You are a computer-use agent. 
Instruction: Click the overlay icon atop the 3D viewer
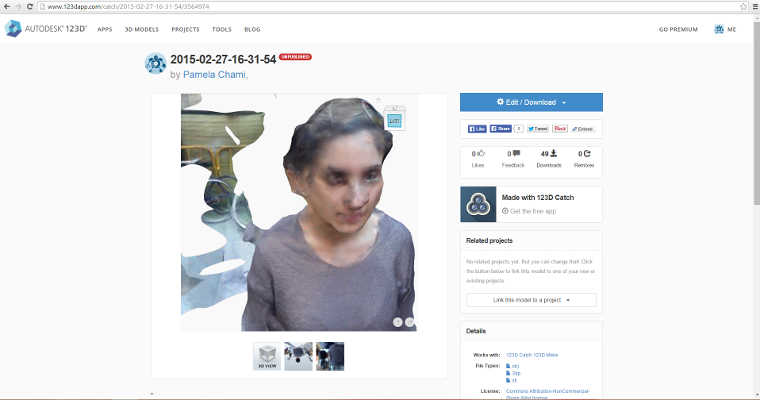[x=395, y=119]
